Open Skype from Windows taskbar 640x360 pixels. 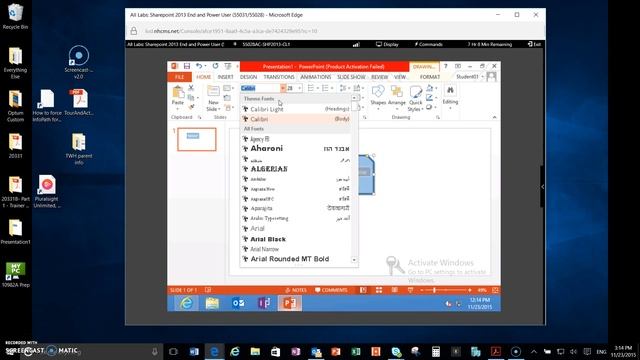coord(396,351)
